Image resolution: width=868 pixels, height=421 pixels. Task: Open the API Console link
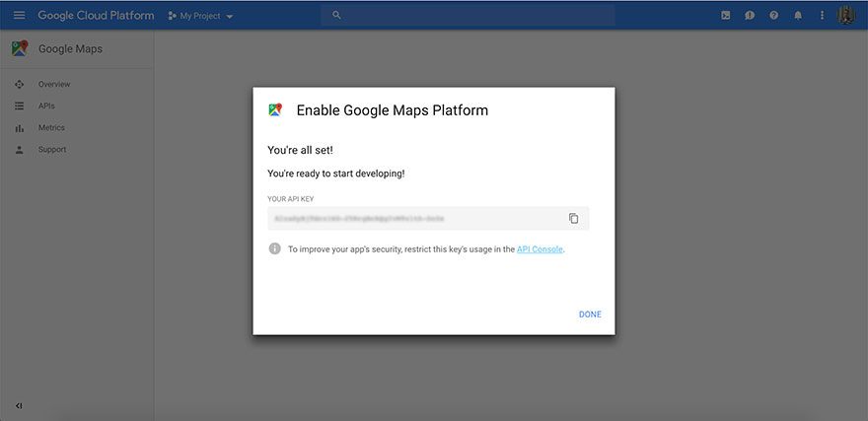540,248
